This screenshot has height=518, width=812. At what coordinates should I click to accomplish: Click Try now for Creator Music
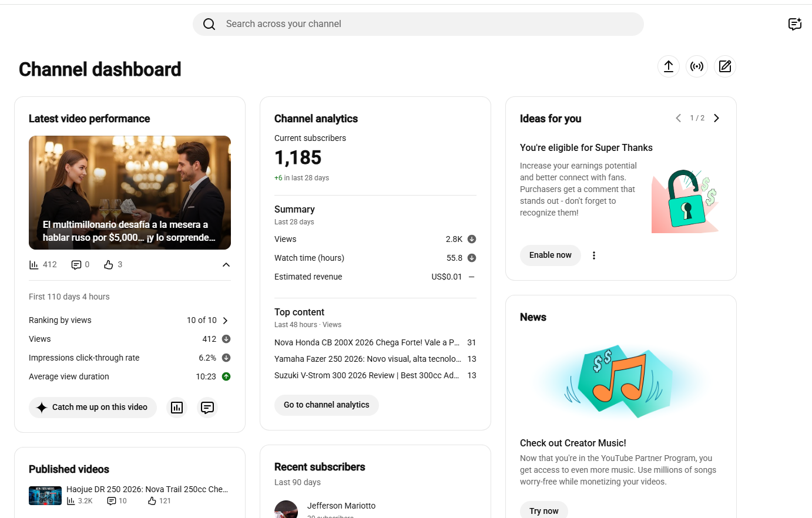[544, 511]
